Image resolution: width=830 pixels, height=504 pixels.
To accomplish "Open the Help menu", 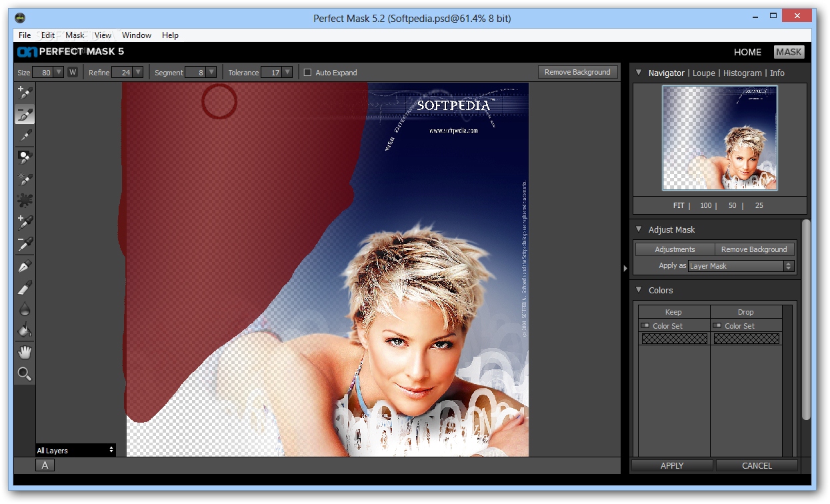I will click(x=170, y=35).
